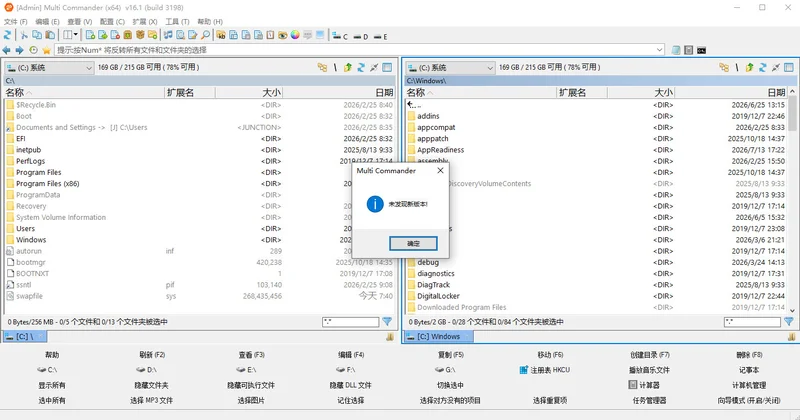This screenshot has height=420, width=800.
Task: Toggle 隐藏文件夹 button
Action: 151,385
